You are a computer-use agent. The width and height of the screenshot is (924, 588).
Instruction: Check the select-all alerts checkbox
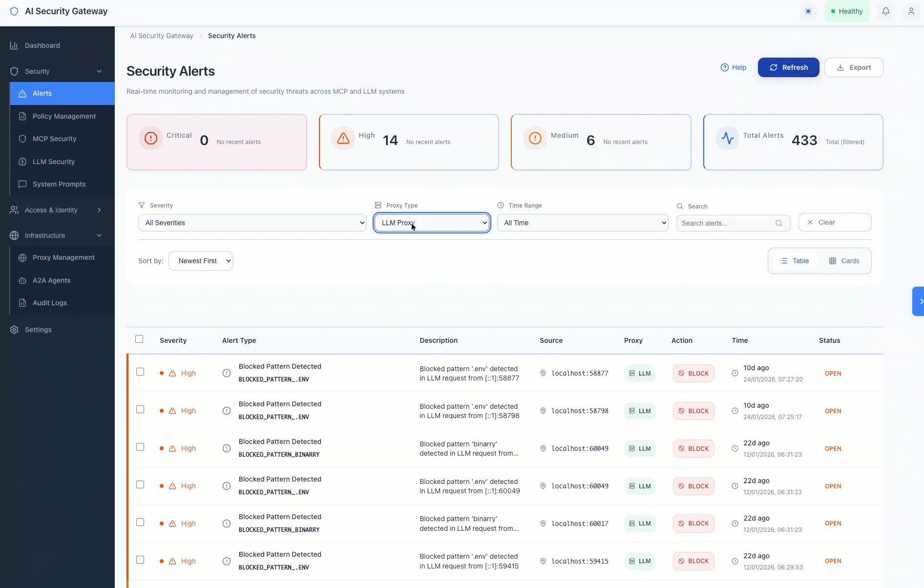click(x=139, y=338)
